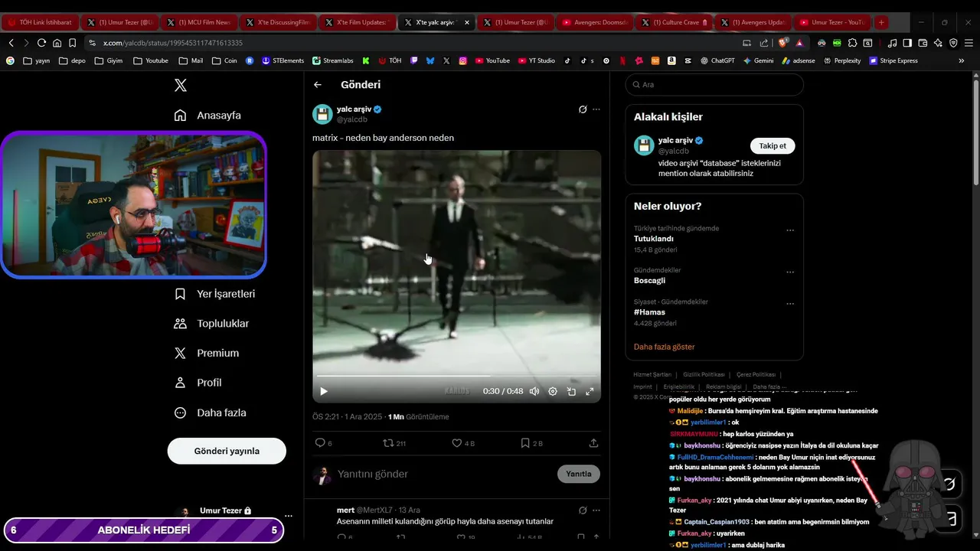The height and width of the screenshot is (551, 980).
Task: Open #Hamas trending topic
Action: pos(649,312)
